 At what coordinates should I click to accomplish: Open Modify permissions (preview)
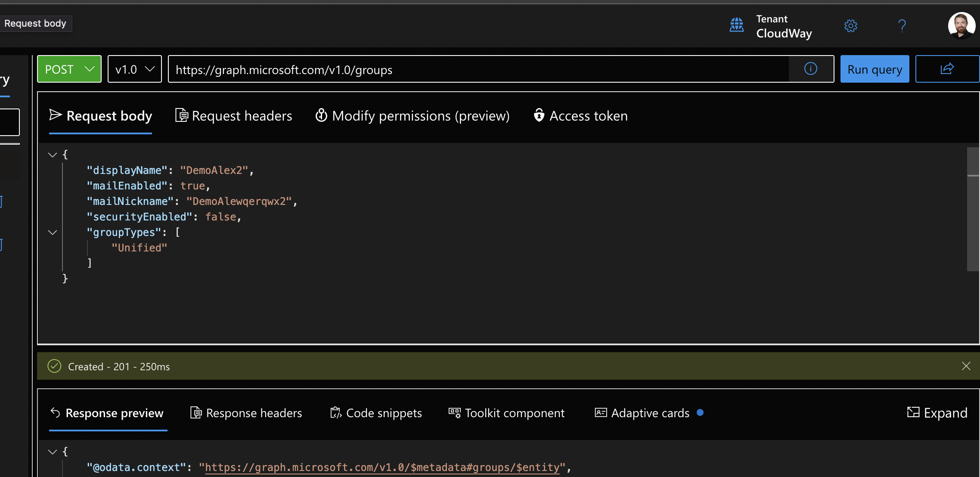pos(412,115)
